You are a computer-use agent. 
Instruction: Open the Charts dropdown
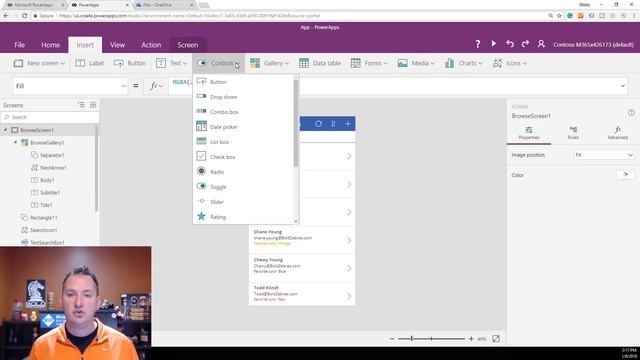(x=464, y=63)
